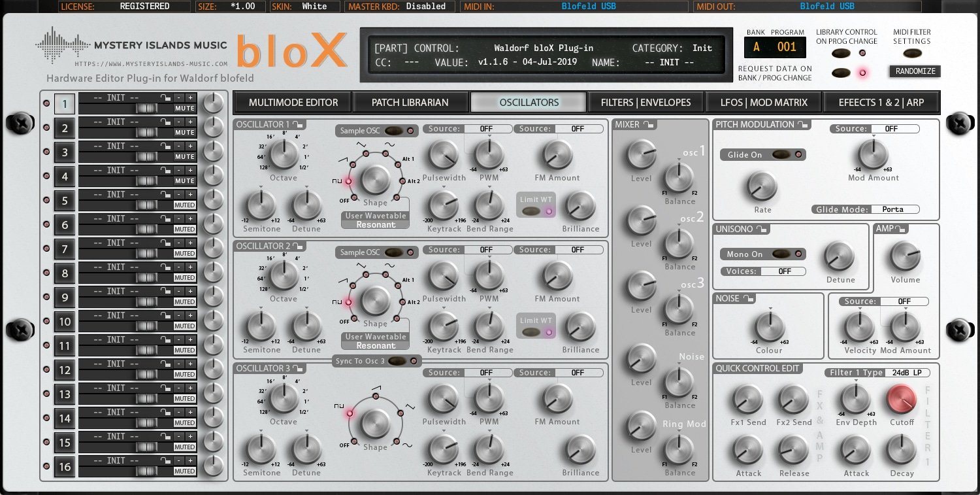Click the Noise section lock icon
The width and height of the screenshot is (980, 495).
749,298
